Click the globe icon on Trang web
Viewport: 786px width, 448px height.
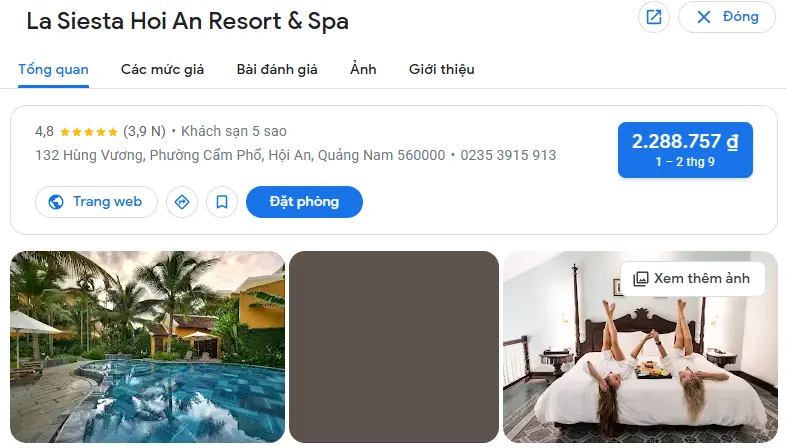pos(56,202)
